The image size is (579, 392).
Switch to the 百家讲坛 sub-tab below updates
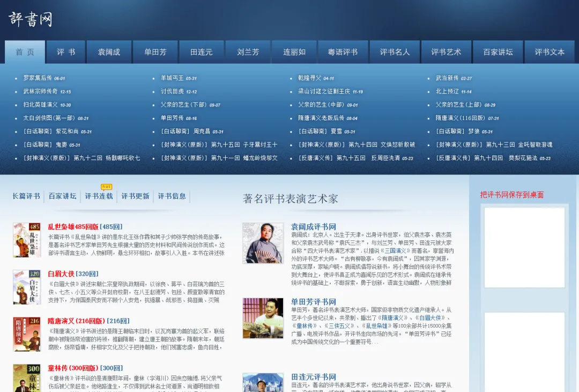click(x=62, y=196)
